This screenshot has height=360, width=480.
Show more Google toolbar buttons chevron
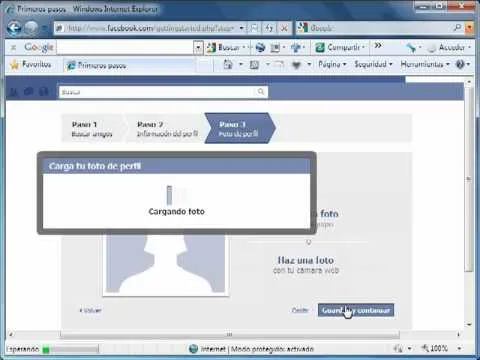(x=378, y=45)
